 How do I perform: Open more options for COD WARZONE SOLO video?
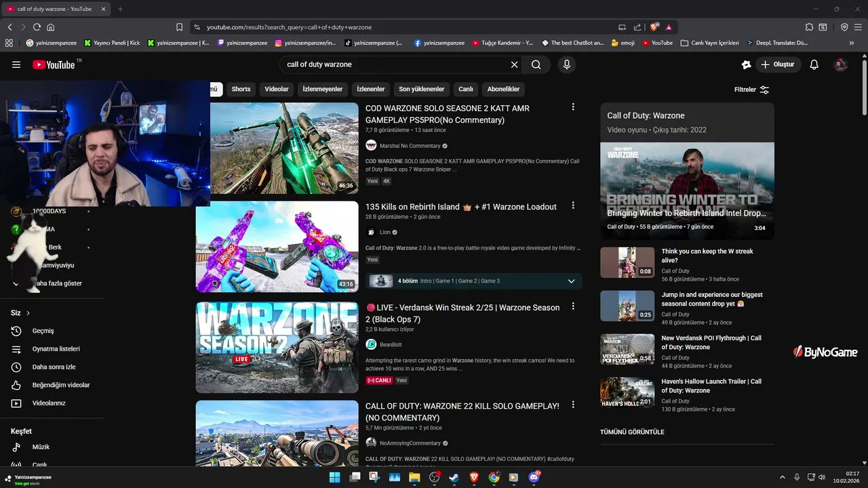tap(573, 107)
